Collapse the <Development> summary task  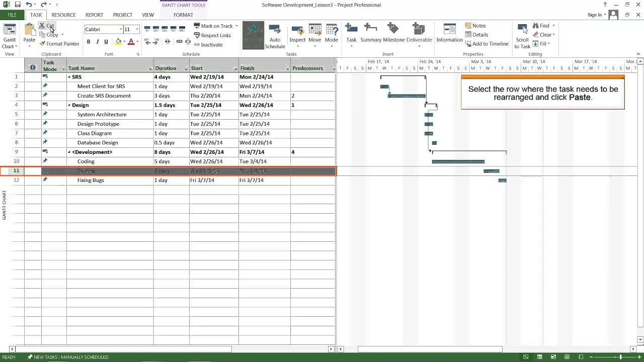[x=69, y=152]
